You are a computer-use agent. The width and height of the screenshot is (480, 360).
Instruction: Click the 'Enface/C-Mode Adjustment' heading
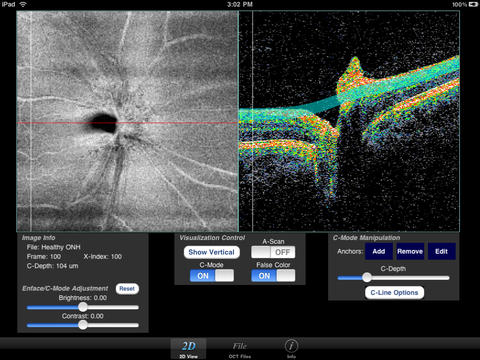[x=65, y=288]
